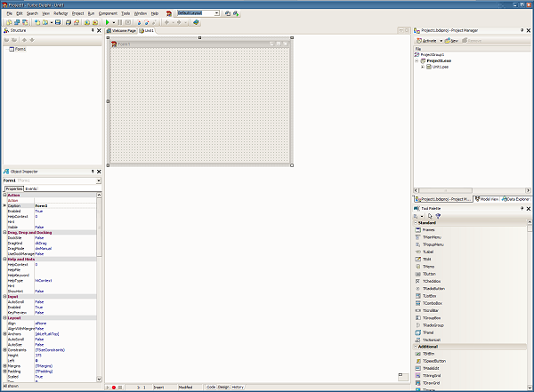This screenshot has height=392, width=534.
Task: Pick TEdit from the Tool Palette
Action: (x=427, y=259)
